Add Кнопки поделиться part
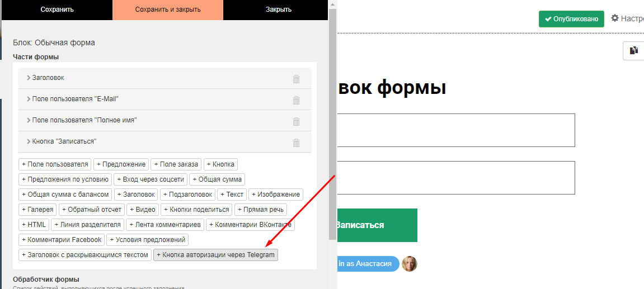Image resolution: width=644 pixels, height=289 pixels. point(196,210)
